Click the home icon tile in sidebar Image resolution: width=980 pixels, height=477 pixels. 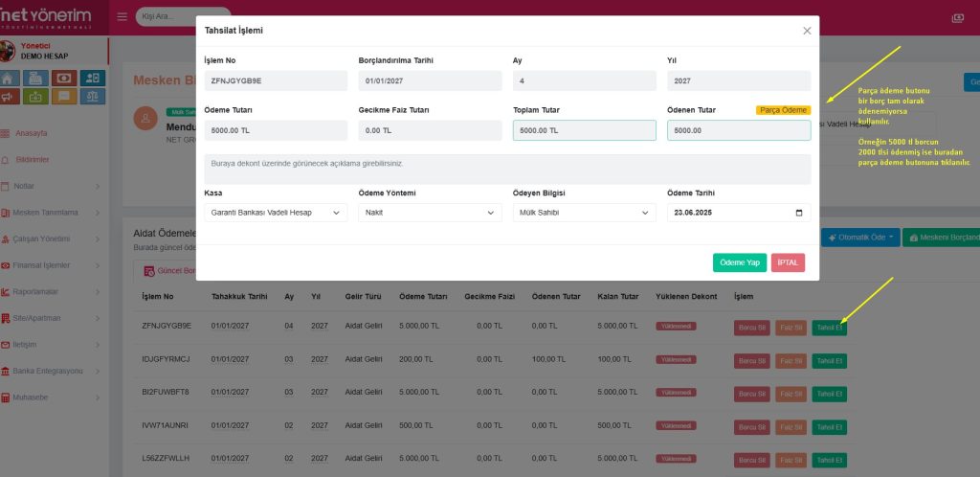point(11,79)
